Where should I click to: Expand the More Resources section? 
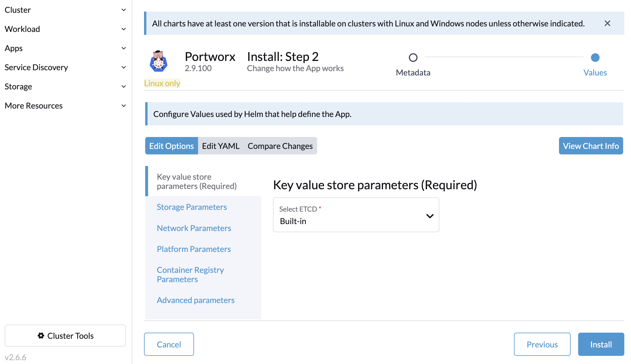coord(65,106)
